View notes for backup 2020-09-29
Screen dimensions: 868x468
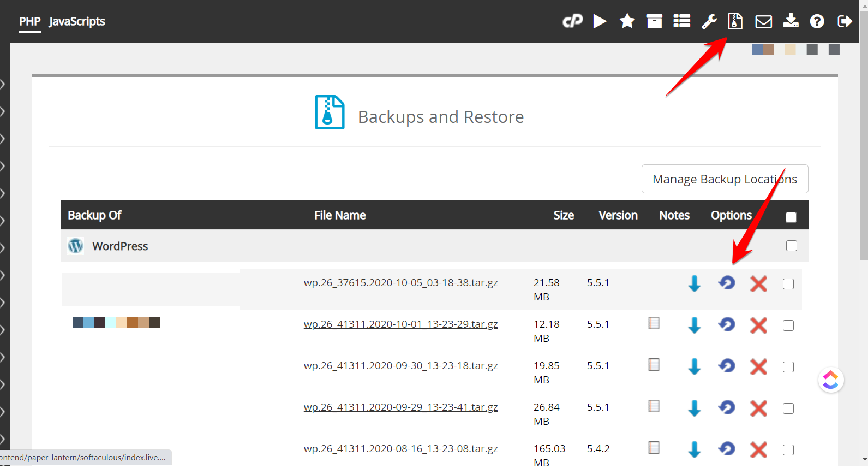pyautogui.click(x=654, y=406)
